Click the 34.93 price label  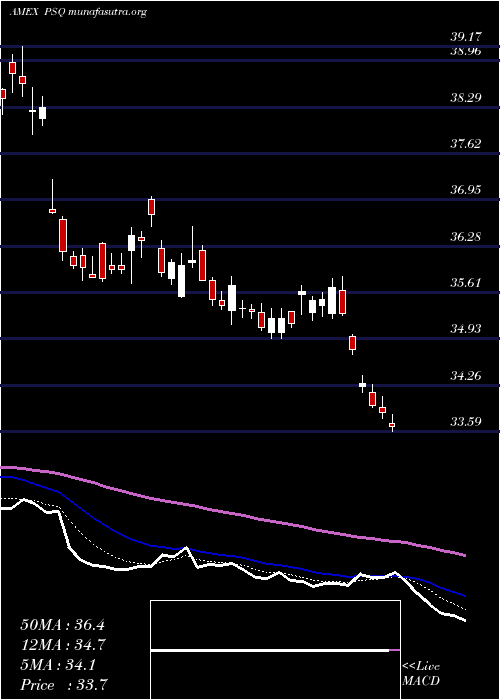(x=466, y=329)
